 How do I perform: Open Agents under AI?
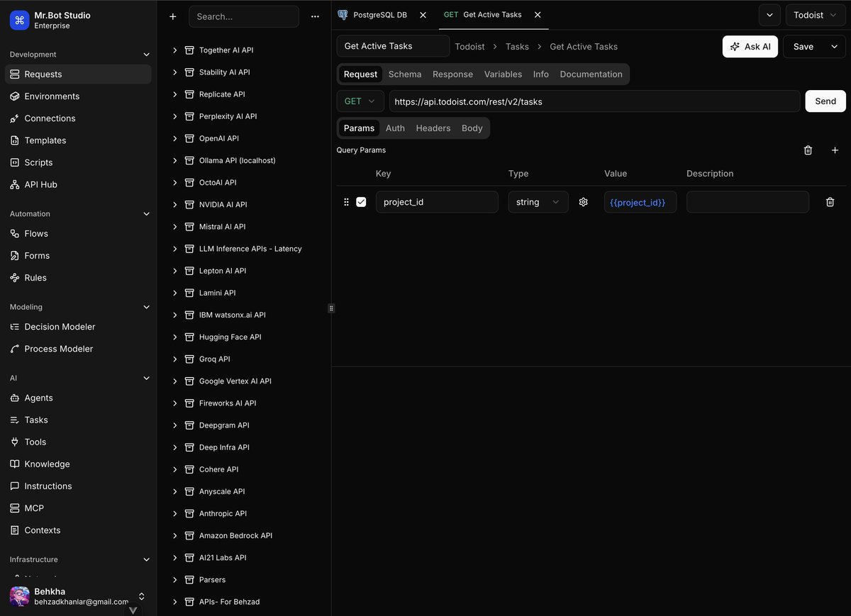point(78,398)
